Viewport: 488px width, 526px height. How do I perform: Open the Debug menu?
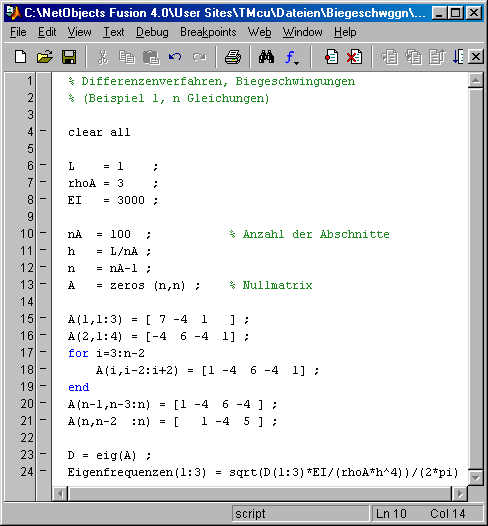click(x=152, y=32)
